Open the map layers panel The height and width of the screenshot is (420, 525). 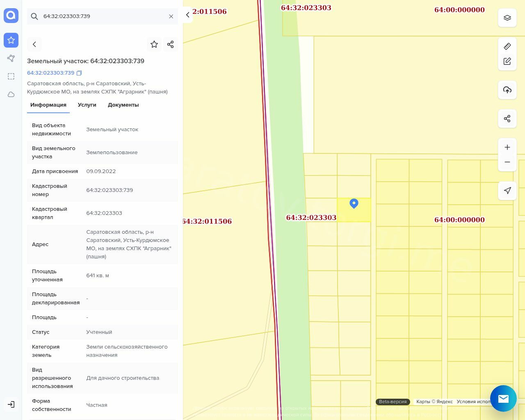507,18
